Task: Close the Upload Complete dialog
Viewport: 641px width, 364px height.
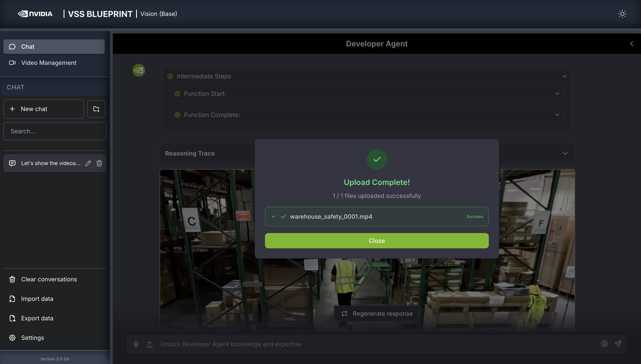Action: (x=376, y=241)
